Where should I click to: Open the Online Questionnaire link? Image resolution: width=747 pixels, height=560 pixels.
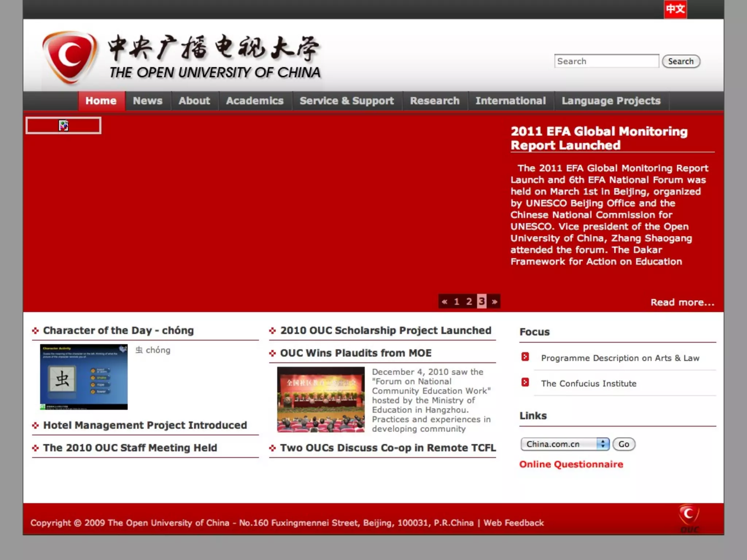point(571,464)
